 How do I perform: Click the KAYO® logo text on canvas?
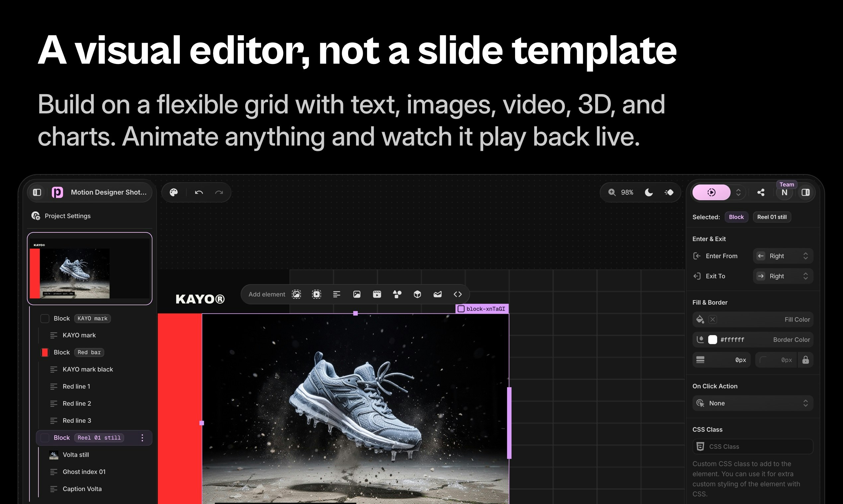(x=200, y=299)
